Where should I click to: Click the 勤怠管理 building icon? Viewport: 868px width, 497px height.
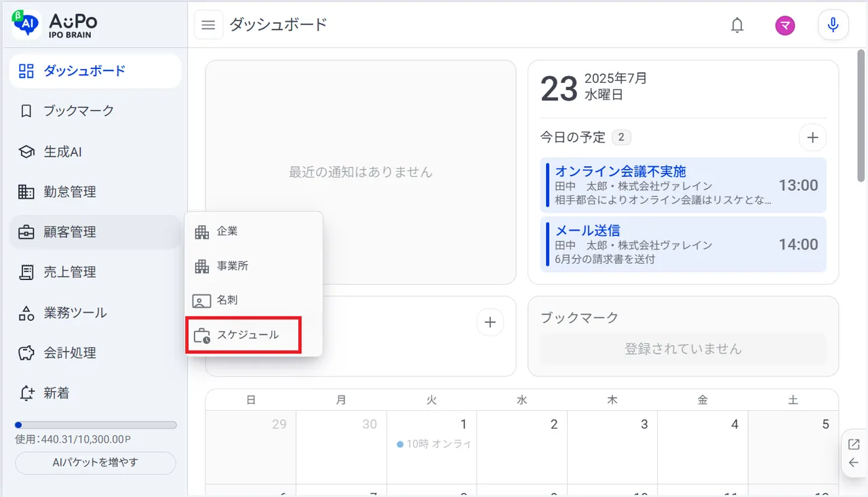tap(26, 192)
